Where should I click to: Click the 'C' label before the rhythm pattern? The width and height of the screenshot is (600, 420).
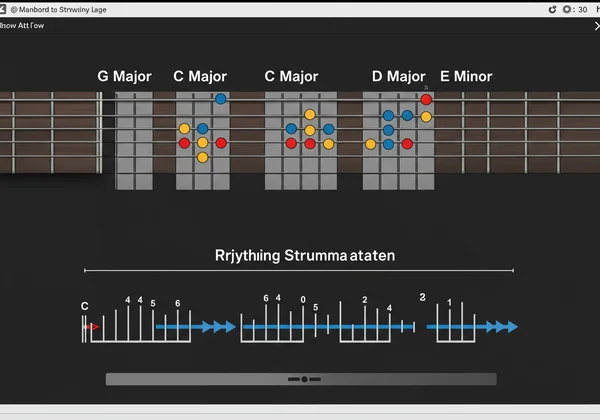pos(85,306)
